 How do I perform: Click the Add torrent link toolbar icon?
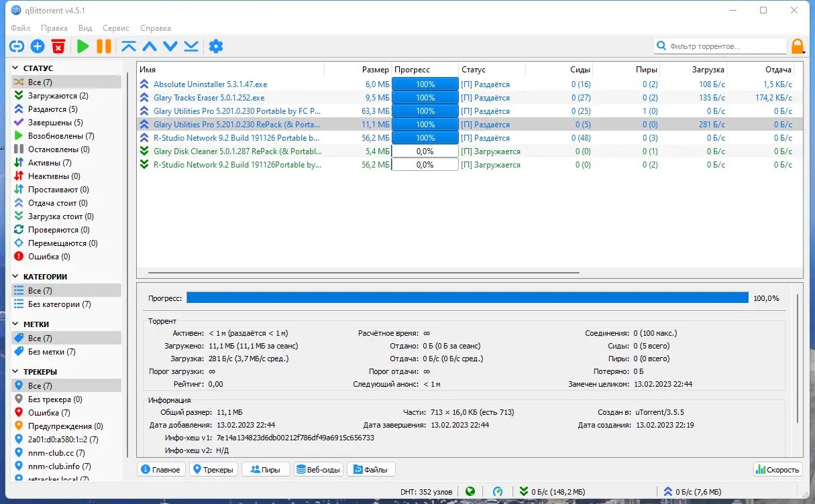coord(17,46)
